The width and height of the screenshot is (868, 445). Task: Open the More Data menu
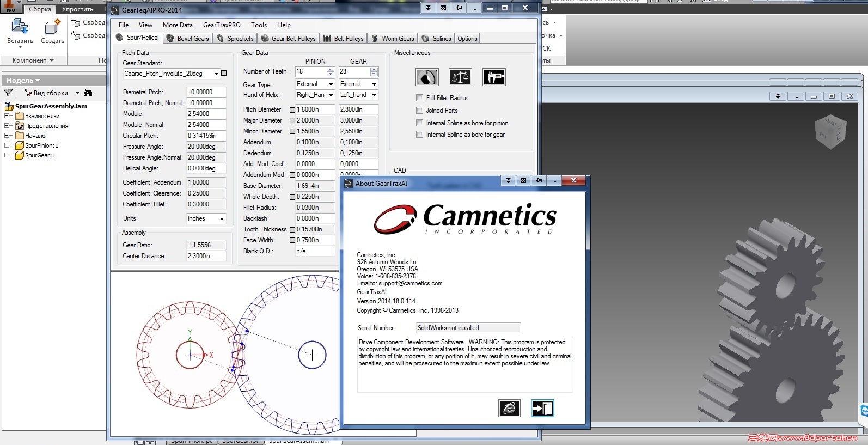(178, 25)
